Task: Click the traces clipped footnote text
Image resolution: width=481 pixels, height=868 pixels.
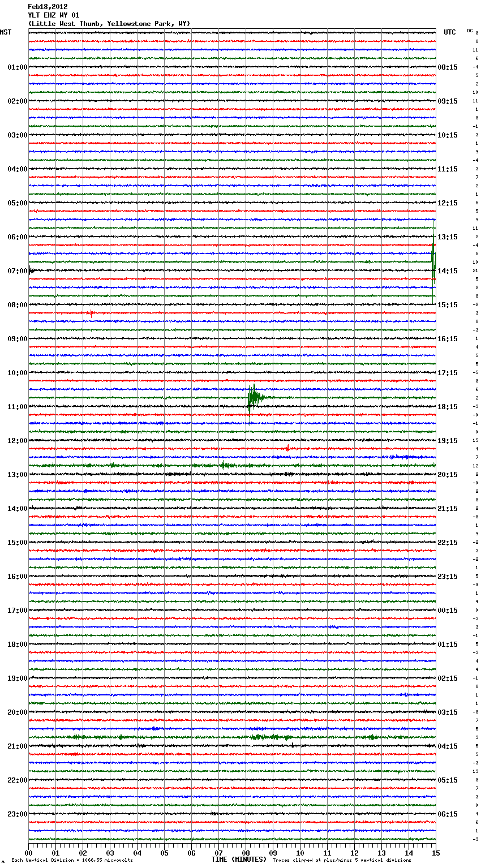Action: [342, 860]
